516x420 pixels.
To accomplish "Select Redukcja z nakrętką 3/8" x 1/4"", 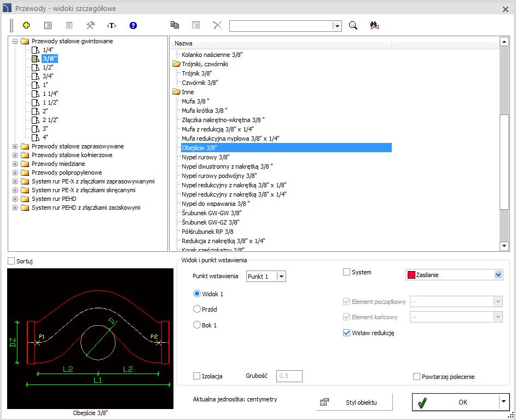I will pos(223,241).
